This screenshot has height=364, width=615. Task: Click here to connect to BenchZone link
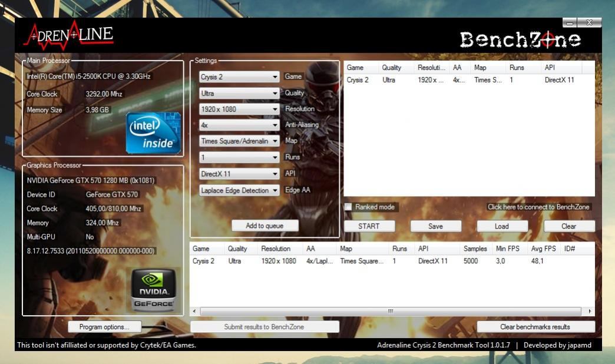click(538, 207)
